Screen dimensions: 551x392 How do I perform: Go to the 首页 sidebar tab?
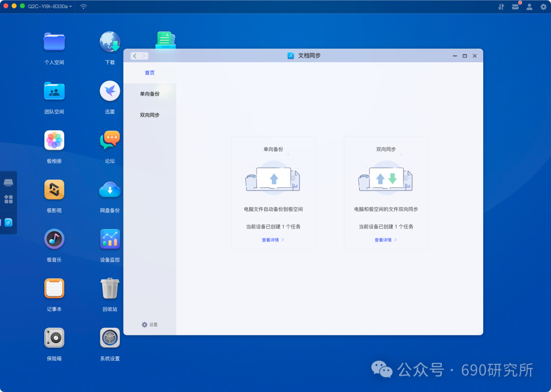click(149, 73)
